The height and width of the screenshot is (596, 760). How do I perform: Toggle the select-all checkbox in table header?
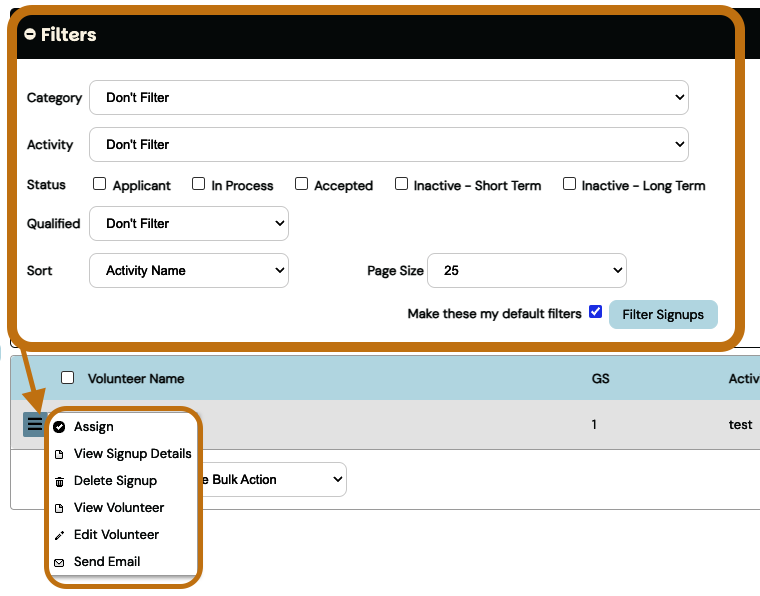click(x=67, y=378)
